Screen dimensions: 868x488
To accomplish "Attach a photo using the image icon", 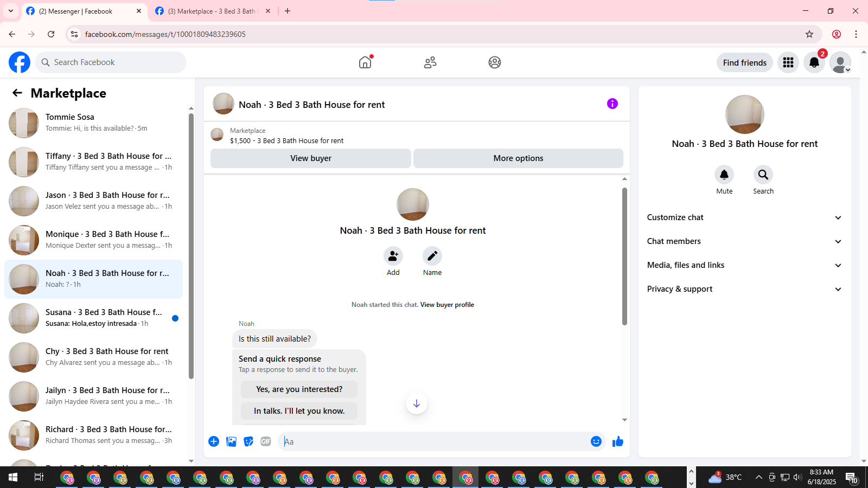I will [232, 441].
